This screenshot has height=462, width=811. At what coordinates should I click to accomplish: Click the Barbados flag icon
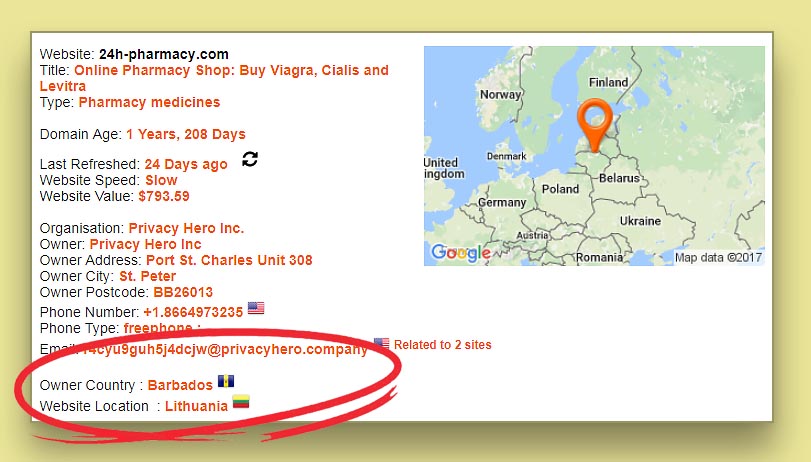[x=226, y=381]
